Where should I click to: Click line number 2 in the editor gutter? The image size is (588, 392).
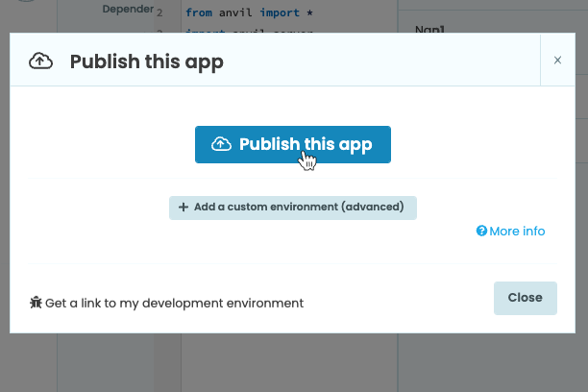click(x=159, y=13)
